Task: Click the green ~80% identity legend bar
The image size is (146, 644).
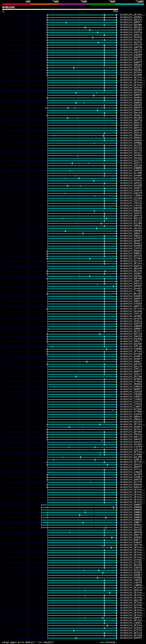Action: [101, 4]
